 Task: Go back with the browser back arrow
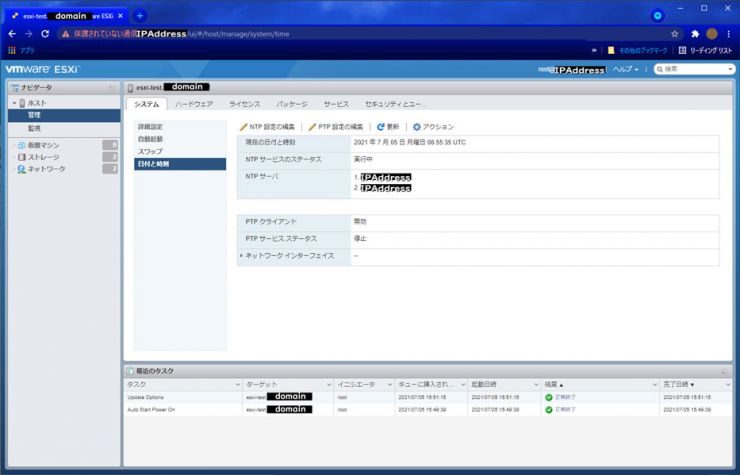[x=12, y=34]
